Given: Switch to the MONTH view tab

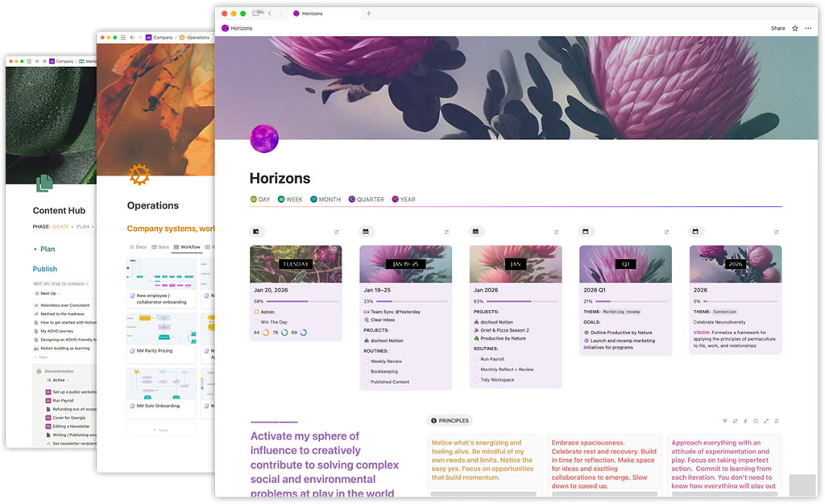Looking at the screenshot, I should click(x=325, y=199).
